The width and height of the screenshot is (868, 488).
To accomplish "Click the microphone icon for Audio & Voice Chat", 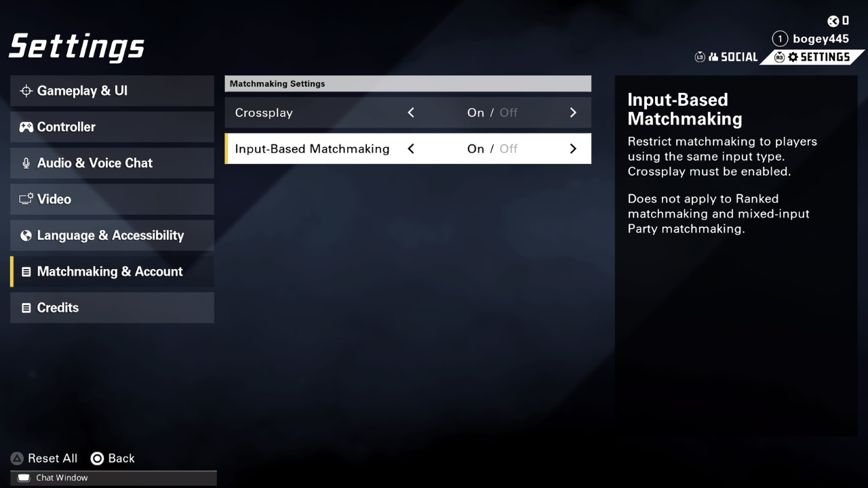I will tap(26, 163).
